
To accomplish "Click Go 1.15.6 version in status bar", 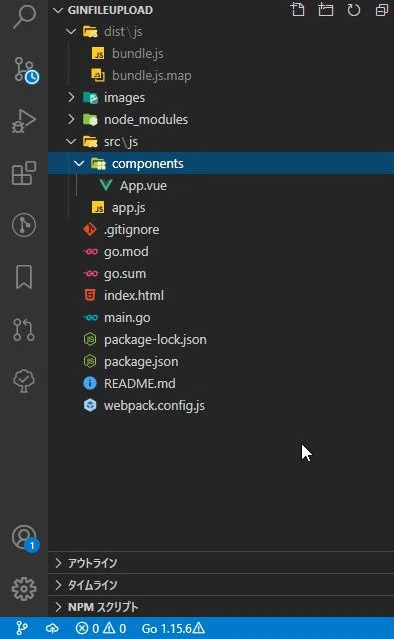I will coord(173,628).
